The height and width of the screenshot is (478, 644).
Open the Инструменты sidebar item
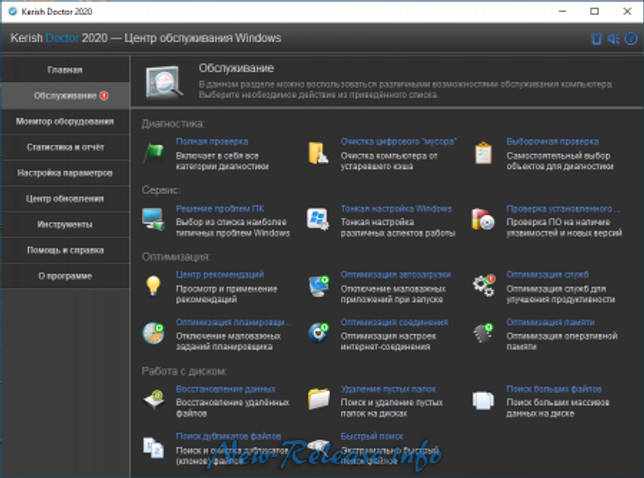pyautogui.click(x=65, y=225)
